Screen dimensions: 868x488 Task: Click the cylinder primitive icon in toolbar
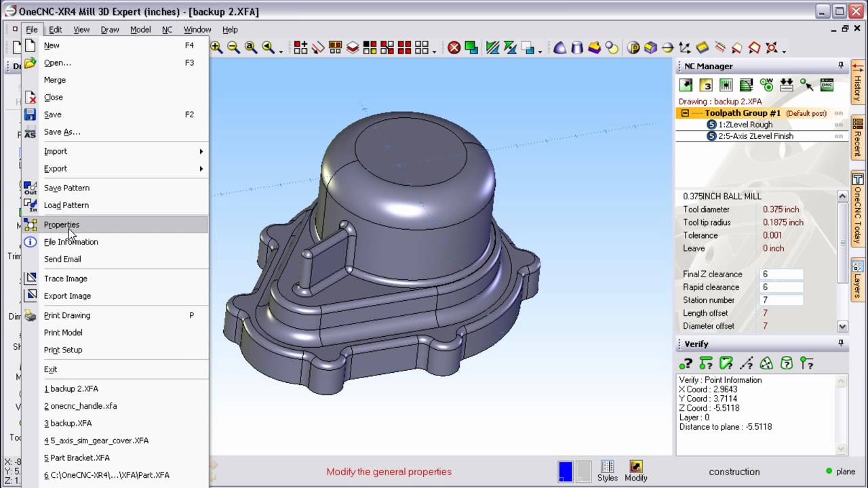(x=577, y=47)
